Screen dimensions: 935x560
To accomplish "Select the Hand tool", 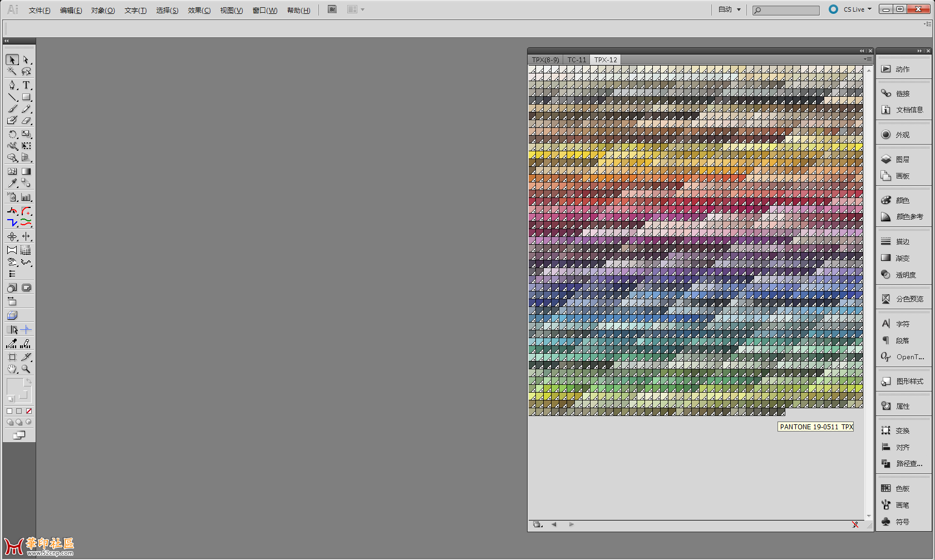I will [12, 369].
